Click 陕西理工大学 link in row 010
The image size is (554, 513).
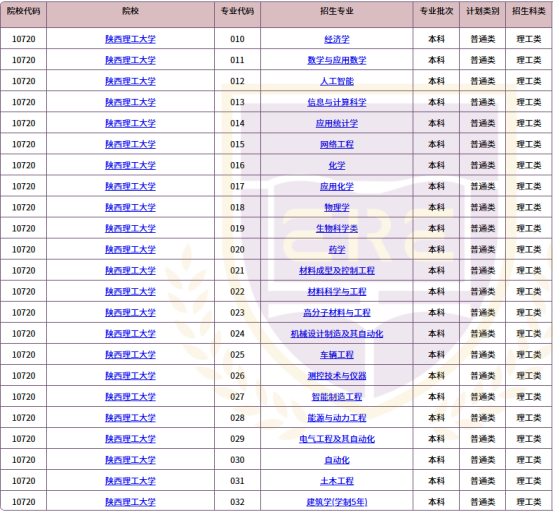pos(130,39)
